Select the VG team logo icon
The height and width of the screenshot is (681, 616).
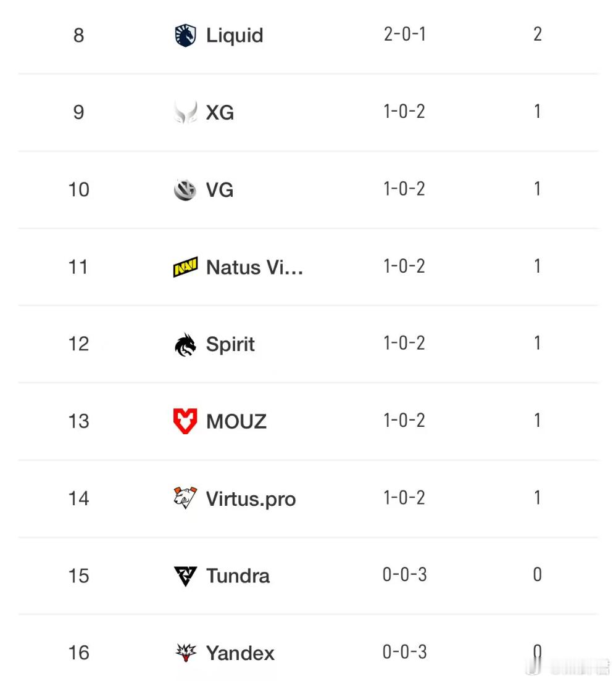pos(185,190)
